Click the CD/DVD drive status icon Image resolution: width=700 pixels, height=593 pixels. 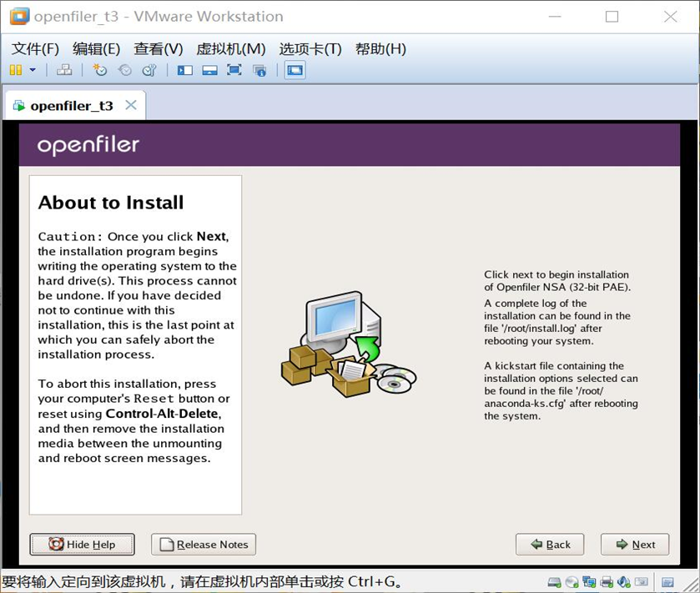572,582
